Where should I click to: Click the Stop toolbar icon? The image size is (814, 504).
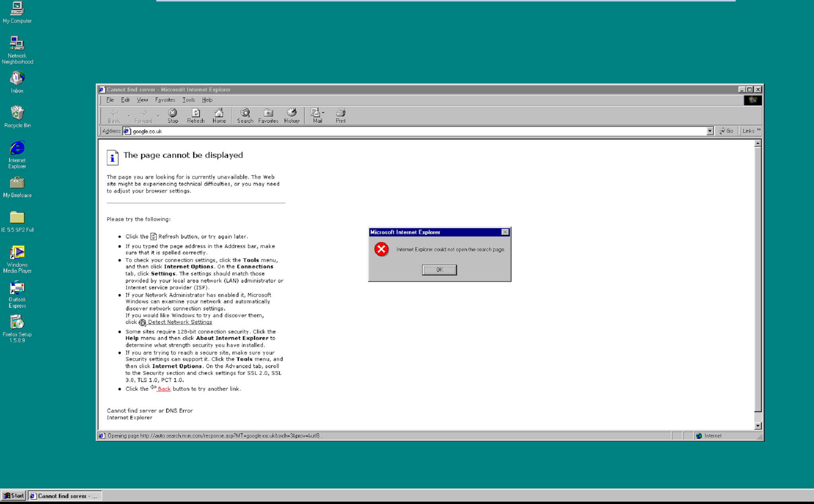point(172,116)
